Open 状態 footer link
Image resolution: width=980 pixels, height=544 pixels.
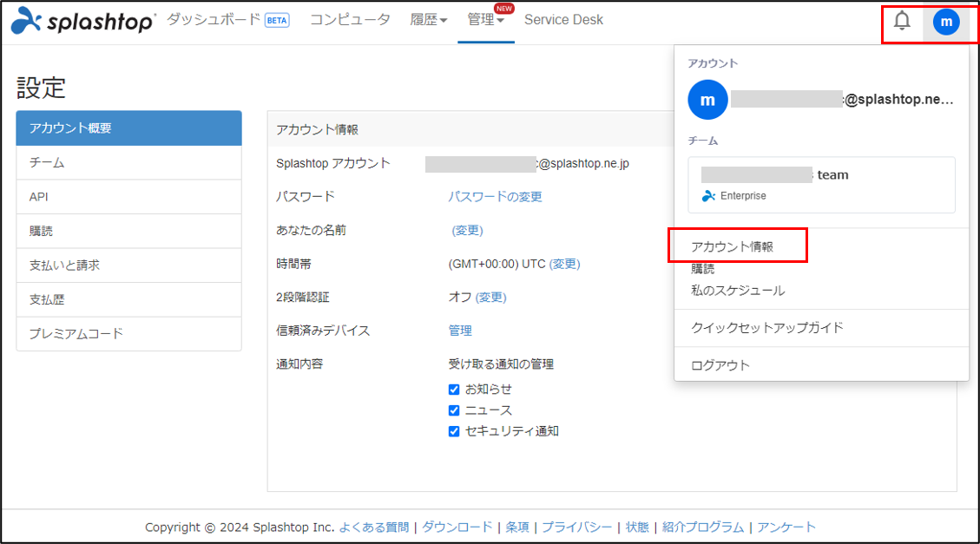tap(637, 528)
